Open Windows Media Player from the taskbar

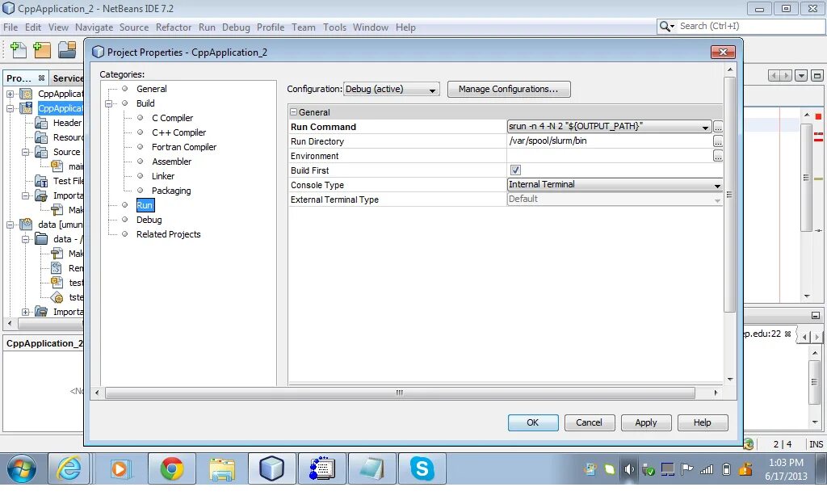pyautogui.click(x=120, y=468)
